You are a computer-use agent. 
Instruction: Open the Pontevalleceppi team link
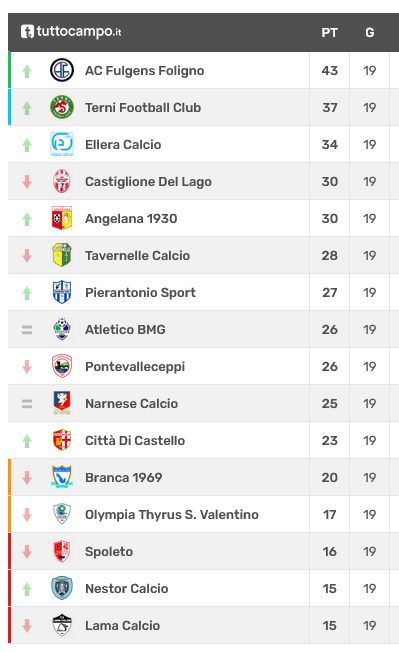pos(135,367)
